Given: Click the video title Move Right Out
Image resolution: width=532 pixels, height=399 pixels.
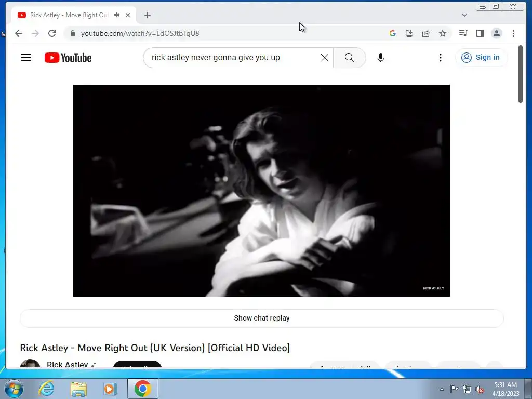Looking at the screenshot, I should click(x=155, y=348).
